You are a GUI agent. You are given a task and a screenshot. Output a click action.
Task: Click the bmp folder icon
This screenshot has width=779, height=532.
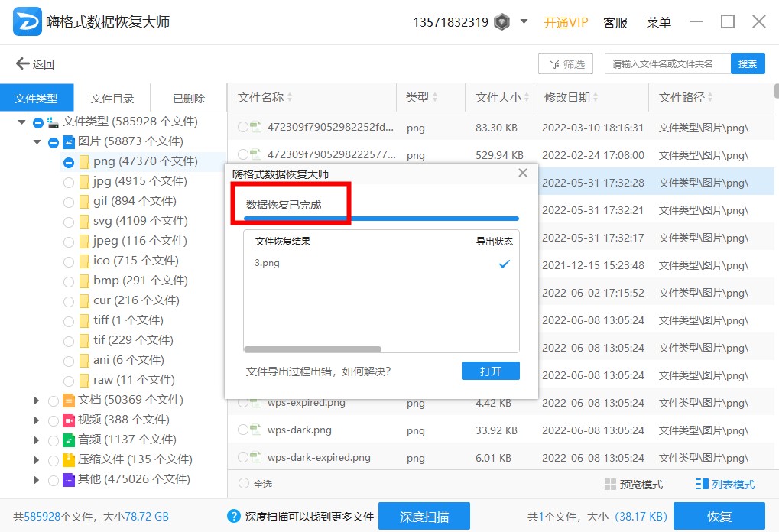84,281
